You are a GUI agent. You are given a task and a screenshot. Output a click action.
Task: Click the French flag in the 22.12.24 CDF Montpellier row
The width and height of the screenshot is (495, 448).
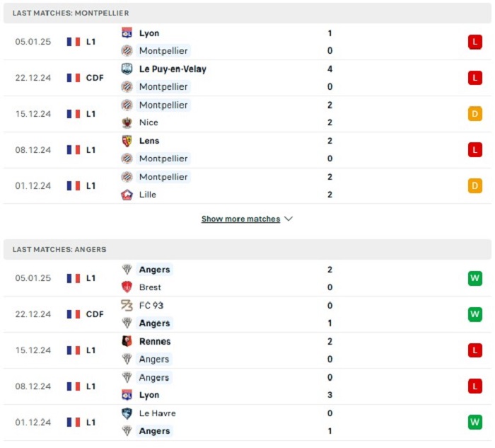(x=74, y=78)
